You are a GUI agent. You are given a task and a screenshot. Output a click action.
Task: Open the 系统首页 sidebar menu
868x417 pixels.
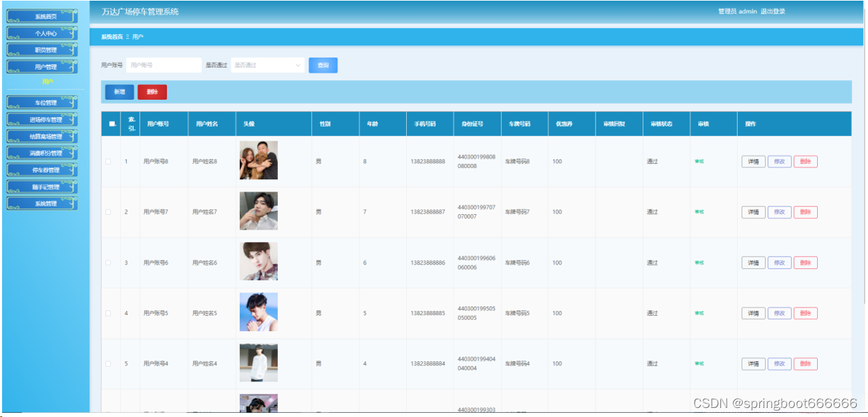click(42, 16)
